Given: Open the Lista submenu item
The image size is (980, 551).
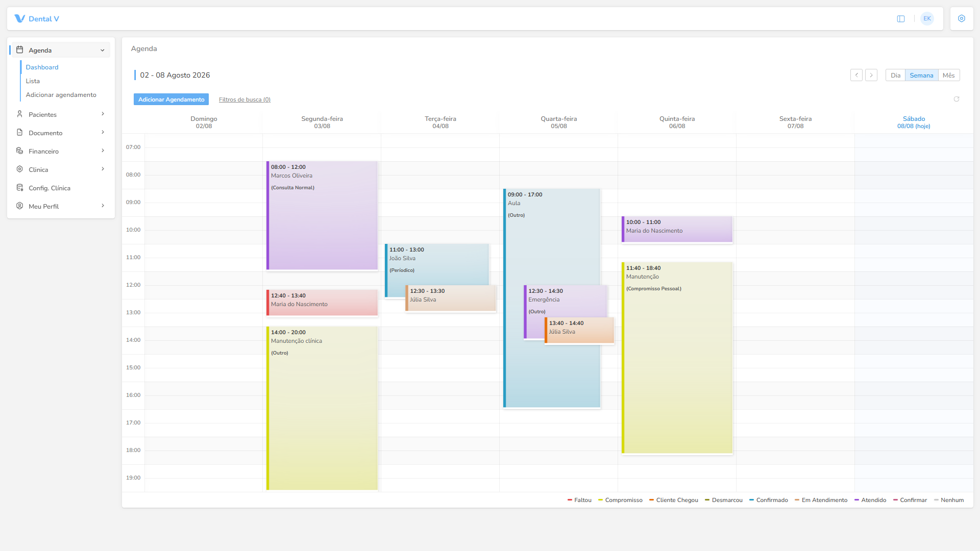Looking at the screenshot, I should click(x=33, y=81).
